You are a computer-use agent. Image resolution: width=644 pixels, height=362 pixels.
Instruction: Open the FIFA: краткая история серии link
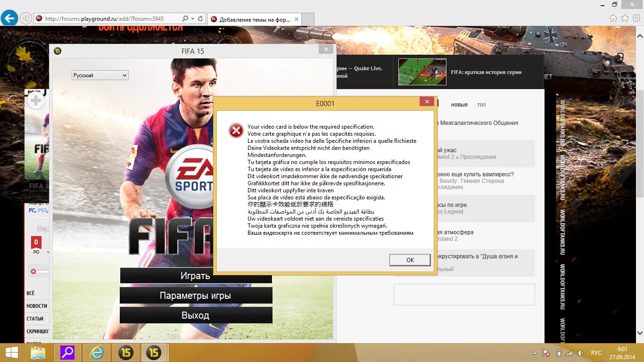click(486, 72)
